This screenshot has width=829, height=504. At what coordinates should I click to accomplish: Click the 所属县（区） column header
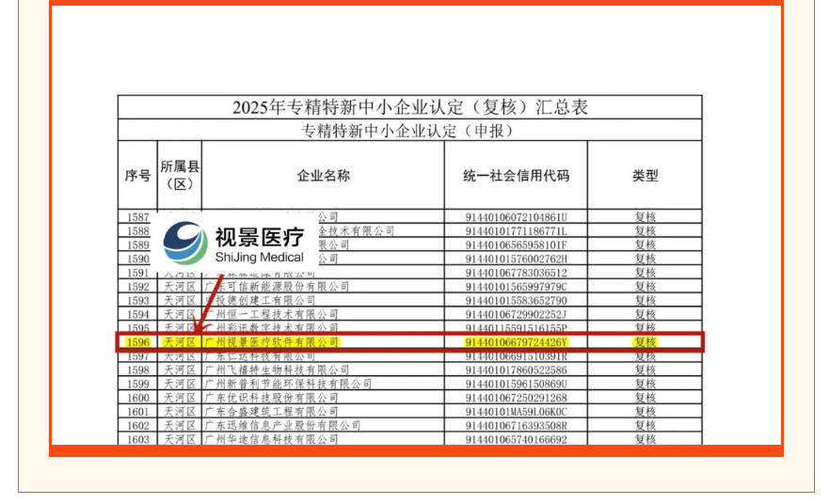tap(179, 176)
